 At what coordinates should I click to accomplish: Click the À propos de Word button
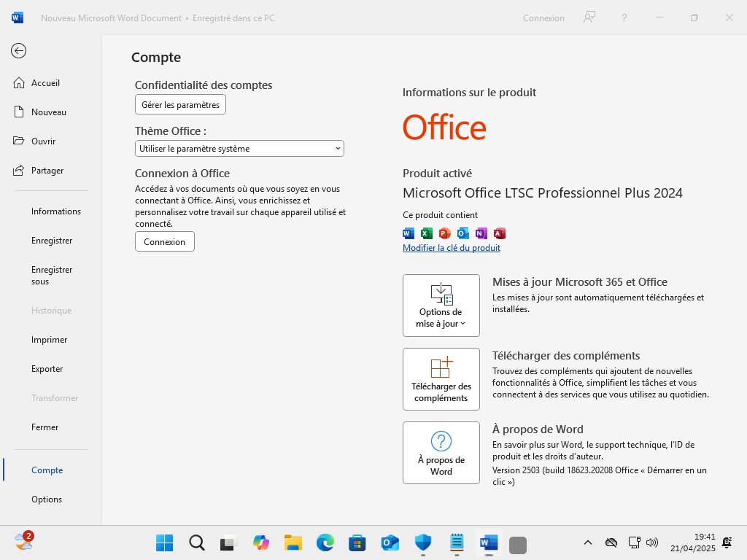pyautogui.click(x=441, y=453)
